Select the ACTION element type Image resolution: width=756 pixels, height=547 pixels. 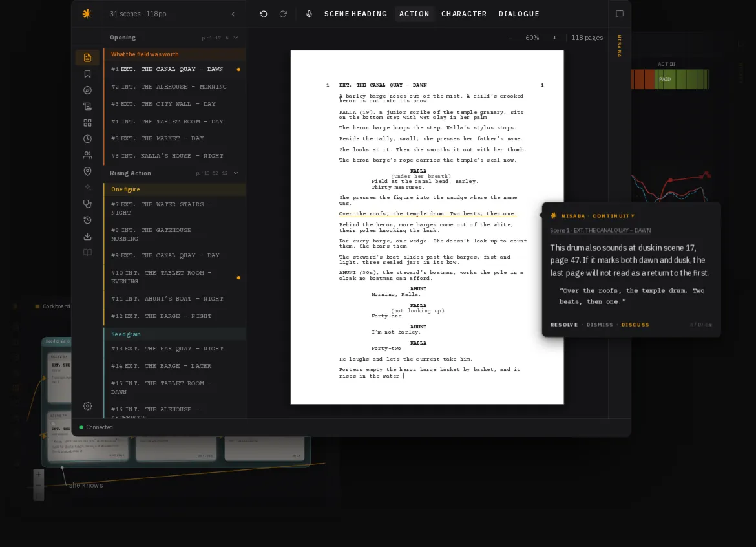(414, 14)
